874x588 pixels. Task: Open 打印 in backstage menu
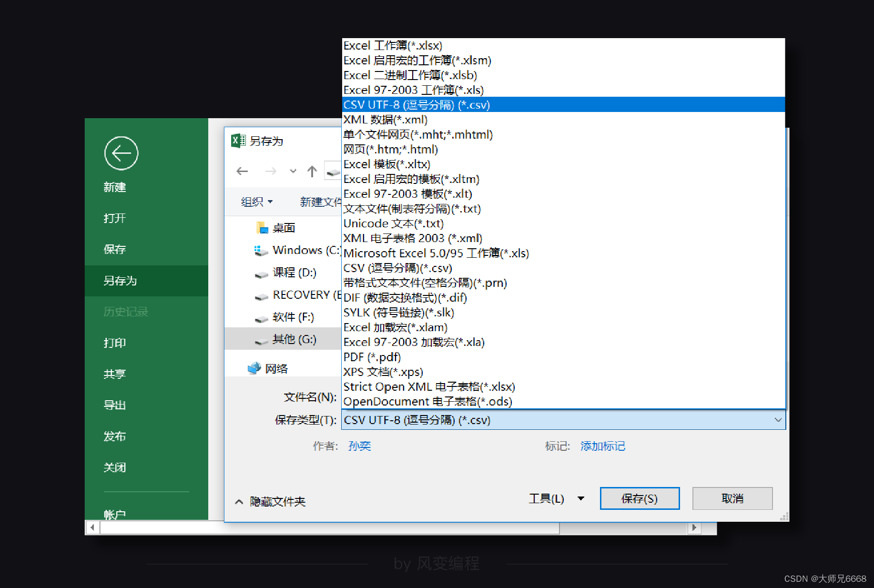[115, 343]
